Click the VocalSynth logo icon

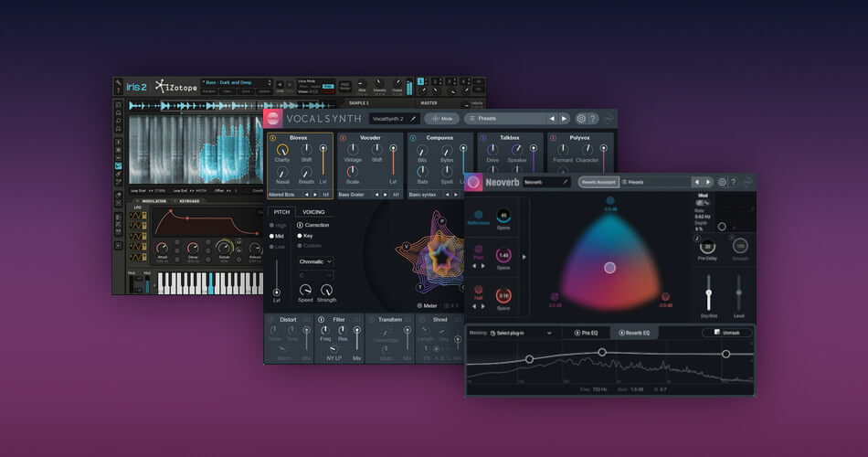tap(272, 118)
